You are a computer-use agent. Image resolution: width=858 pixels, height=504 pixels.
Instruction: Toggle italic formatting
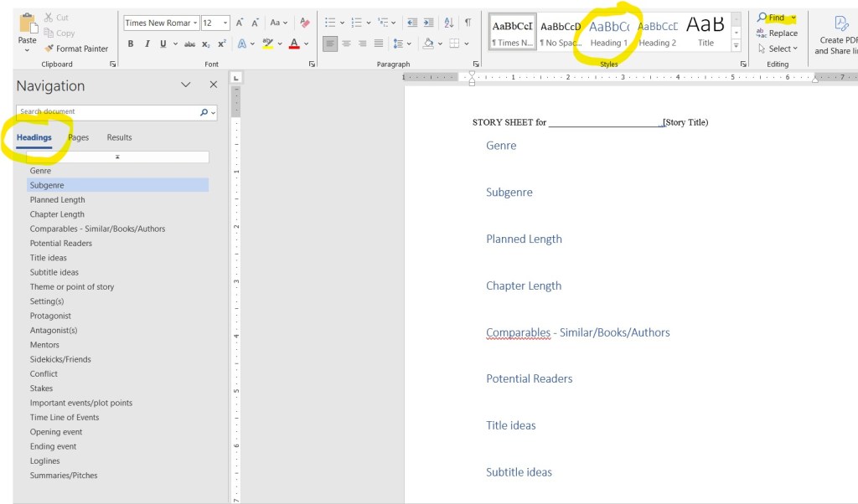(x=147, y=44)
